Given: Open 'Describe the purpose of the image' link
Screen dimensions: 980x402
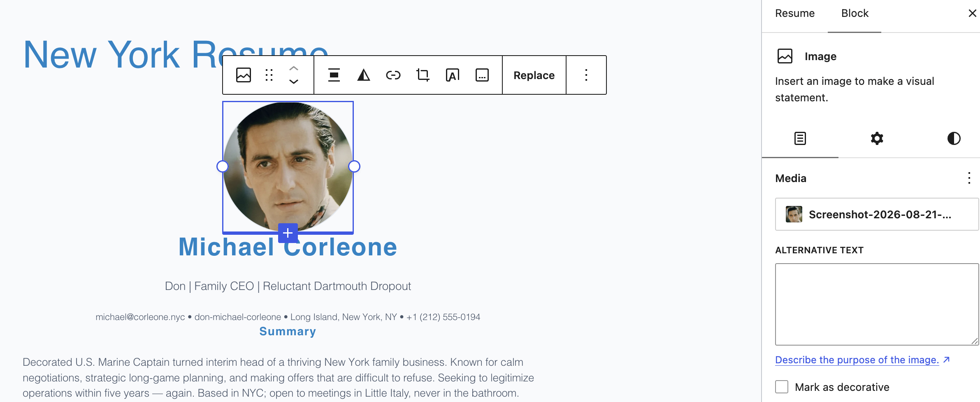Looking at the screenshot, I should click(x=862, y=360).
